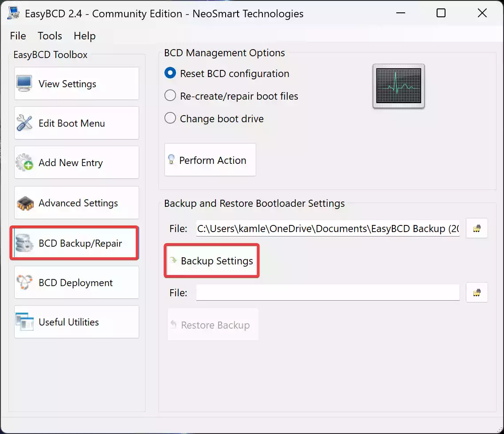Click the Backup Settings button
This screenshot has height=434, width=504.
tap(211, 261)
